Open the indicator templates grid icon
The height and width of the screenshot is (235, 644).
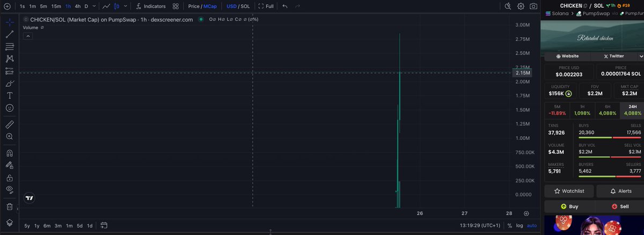point(175,6)
